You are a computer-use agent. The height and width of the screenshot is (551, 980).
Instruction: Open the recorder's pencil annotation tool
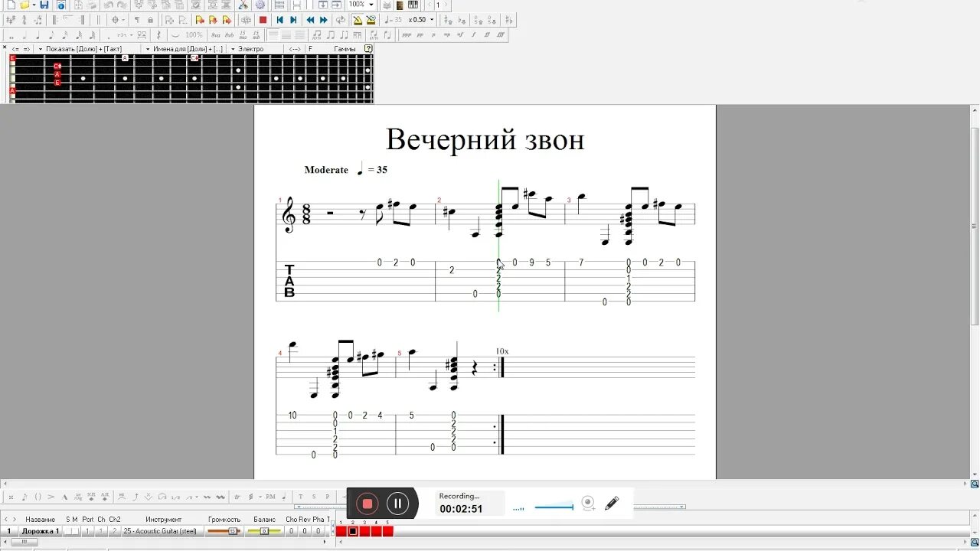(x=612, y=504)
